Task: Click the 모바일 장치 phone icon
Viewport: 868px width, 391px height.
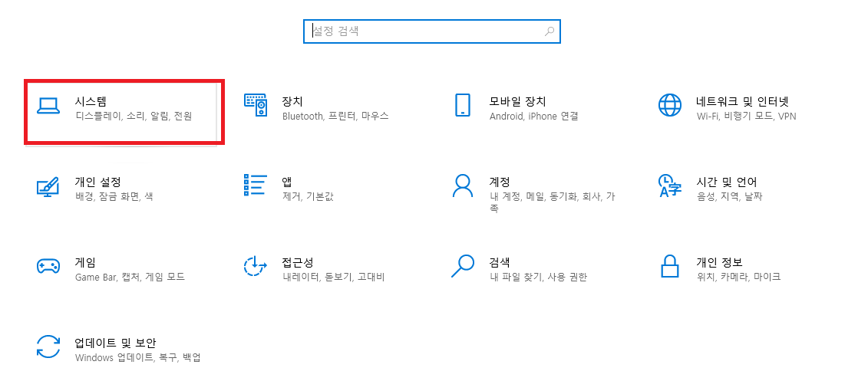Action: pos(462,105)
